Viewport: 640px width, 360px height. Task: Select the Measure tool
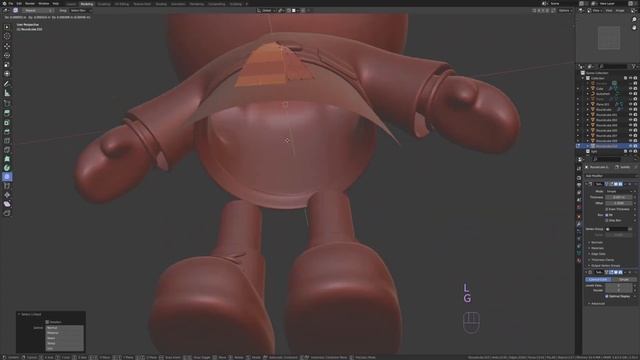pos(7,93)
